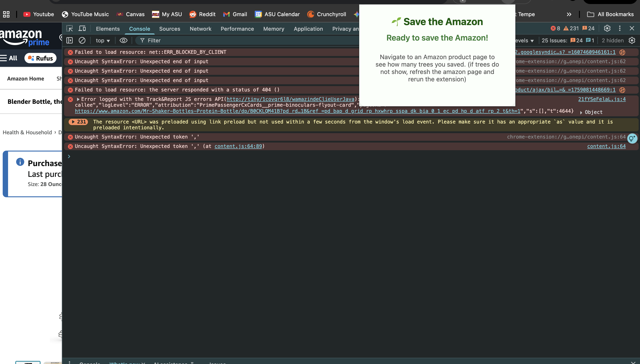Screen dimensions: 640x364
Task: Open the content.js:64:89 link
Action: (x=238, y=146)
